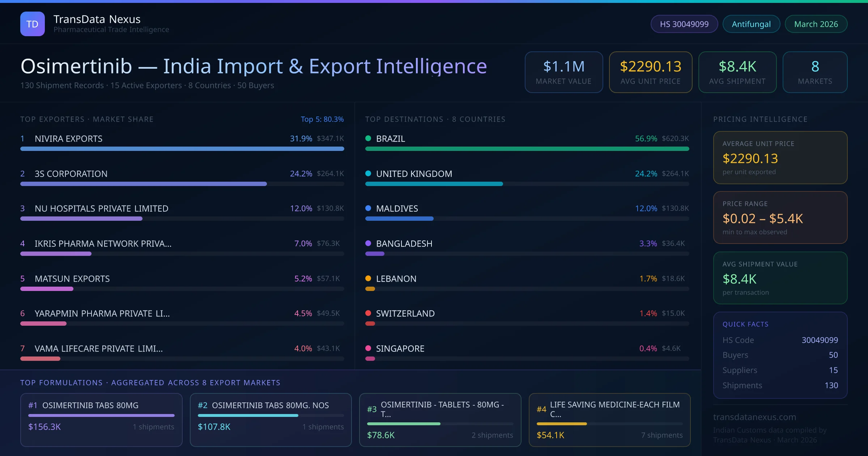Click the Maldives blue dot marker

(368, 208)
